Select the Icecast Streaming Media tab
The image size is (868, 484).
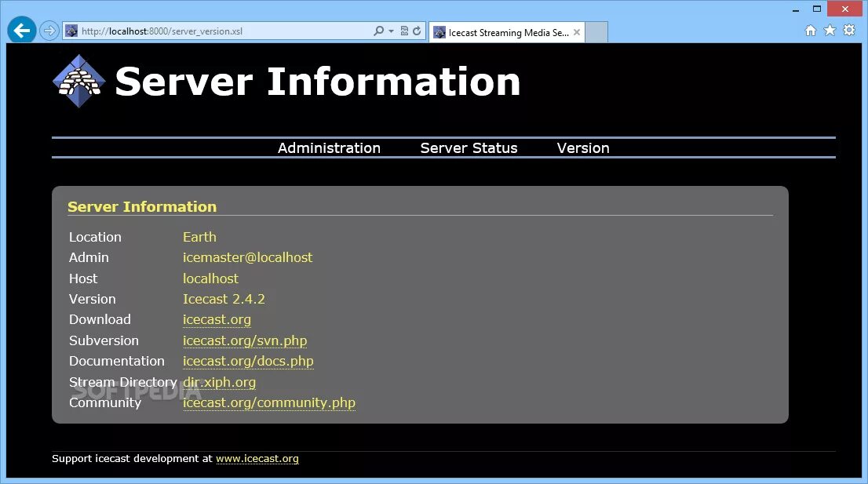pos(506,33)
